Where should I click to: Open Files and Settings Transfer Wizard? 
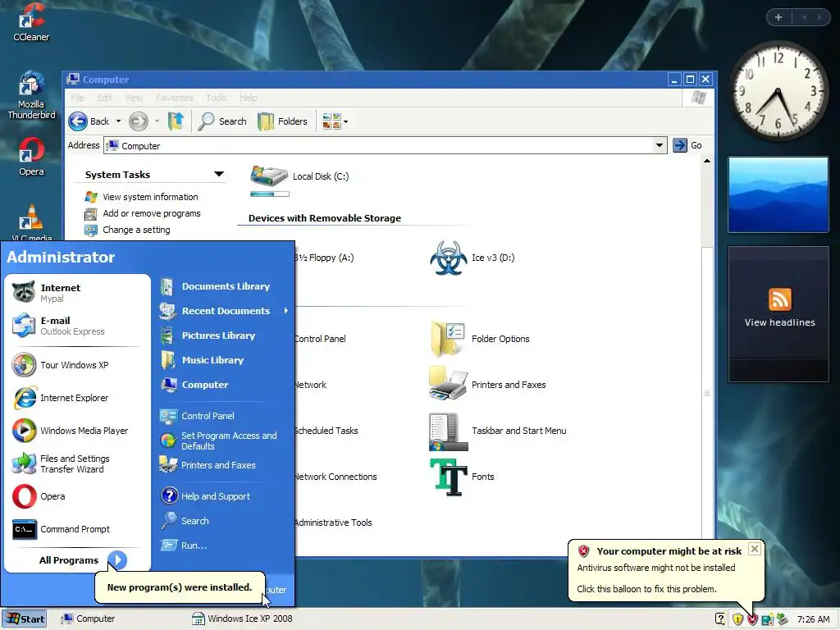point(76,464)
